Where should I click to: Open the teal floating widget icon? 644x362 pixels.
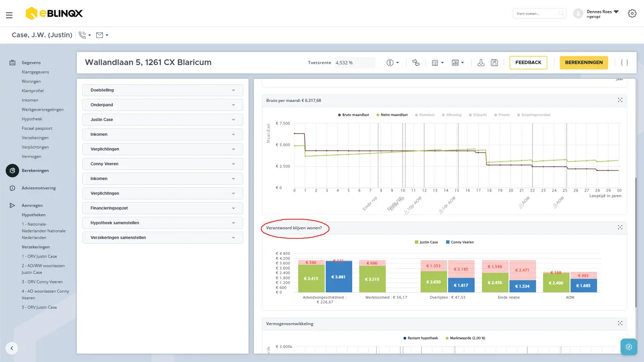click(628, 346)
